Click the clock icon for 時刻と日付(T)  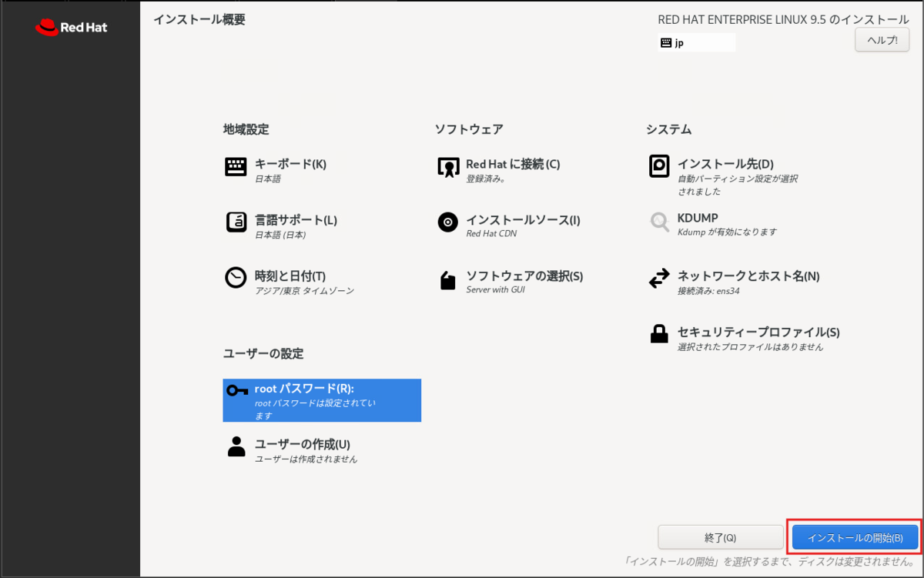coord(236,278)
